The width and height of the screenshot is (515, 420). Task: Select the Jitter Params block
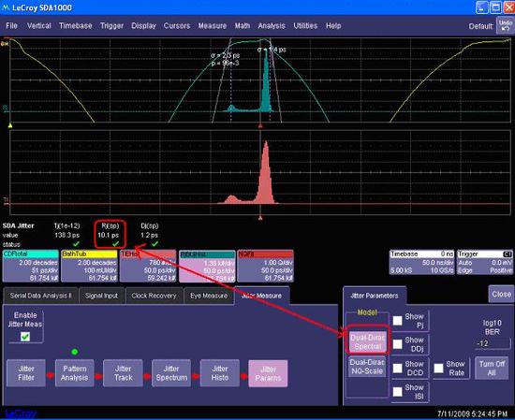pos(268,373)
